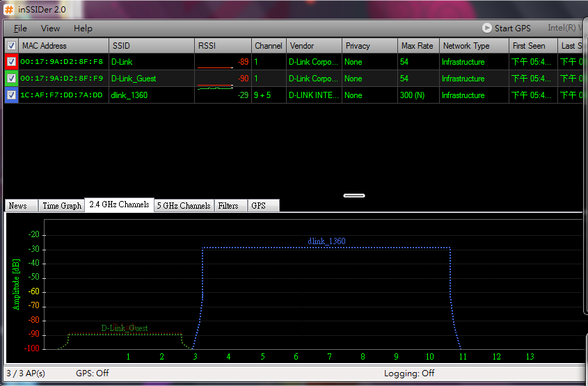This screenshot has height=386, width=588.
Task: Open the Filters tab
Action: point(230,206)
